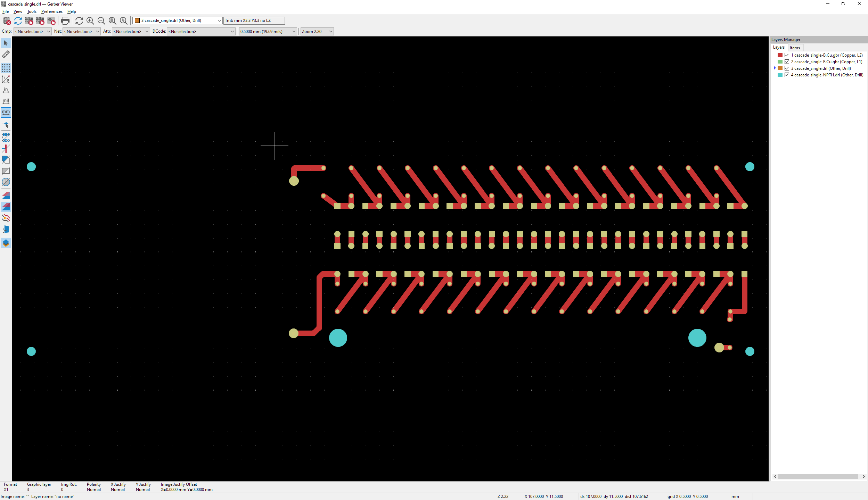Click orange color swatch of drill layer
This screenshot has width=868, height=500.
tap(780, 68)
